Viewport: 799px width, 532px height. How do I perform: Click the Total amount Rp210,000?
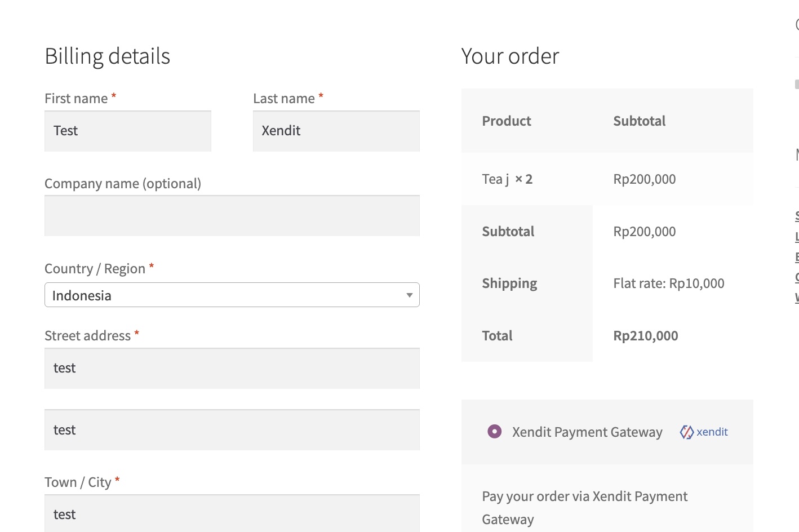pyautogui.click(x=645, y=335)
